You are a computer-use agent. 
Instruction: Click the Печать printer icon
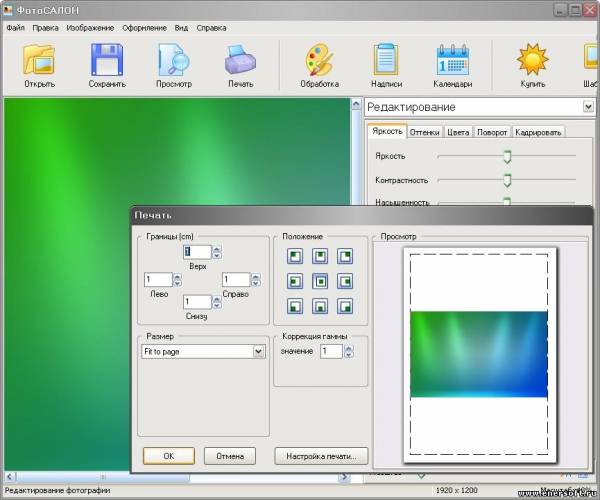point(240,60)
